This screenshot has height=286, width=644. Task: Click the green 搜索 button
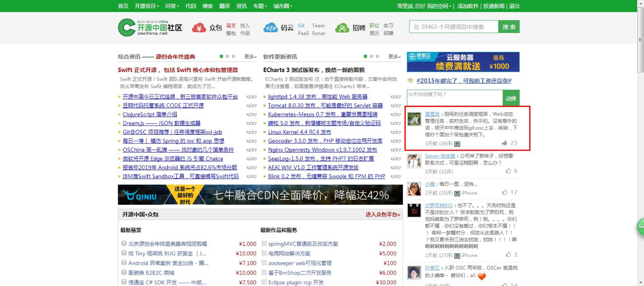click(x=509, y=27)
